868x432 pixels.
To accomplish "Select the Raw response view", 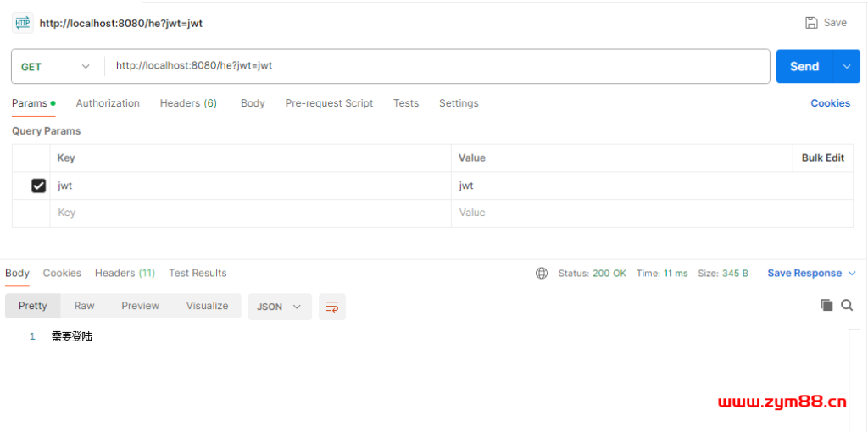I will pos(84,307).
